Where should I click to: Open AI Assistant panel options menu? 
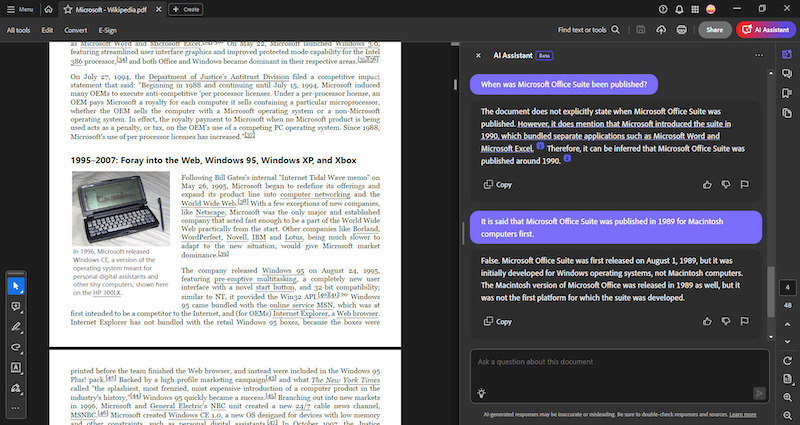click(x=758, y=56)
